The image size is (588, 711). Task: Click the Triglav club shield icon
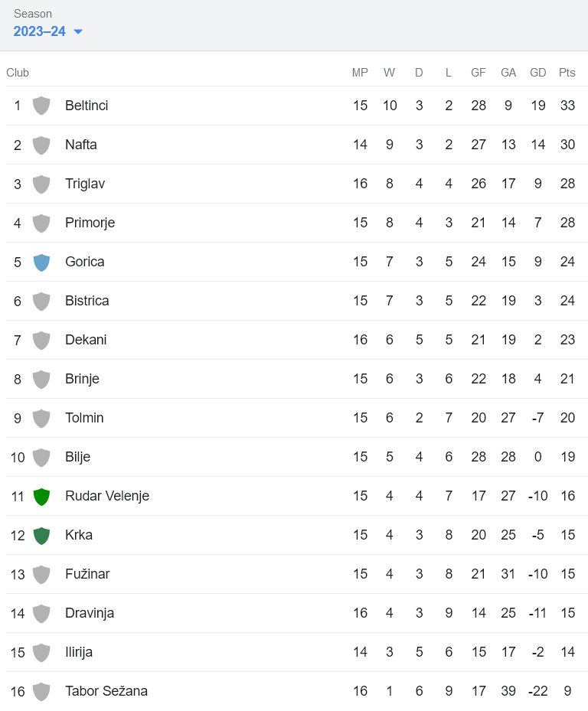(41, 184)
